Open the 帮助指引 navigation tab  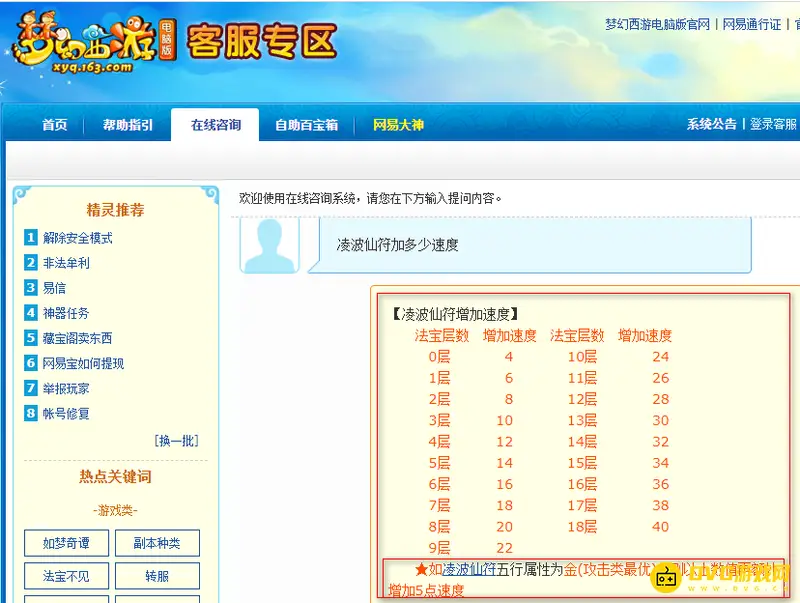(128, 125)
